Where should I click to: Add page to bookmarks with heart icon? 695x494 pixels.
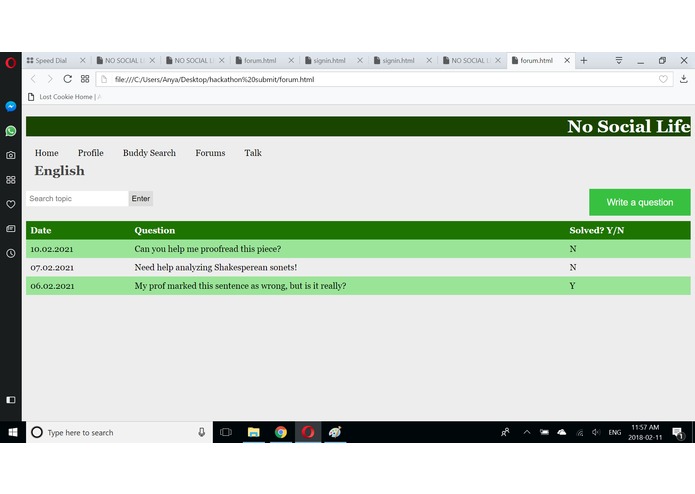(663, 79)
